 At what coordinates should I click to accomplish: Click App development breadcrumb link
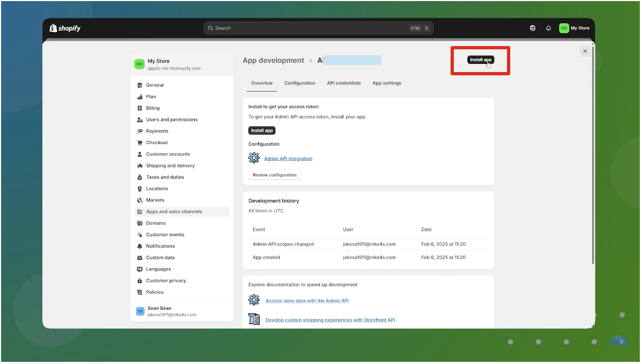tap(273, 61)
